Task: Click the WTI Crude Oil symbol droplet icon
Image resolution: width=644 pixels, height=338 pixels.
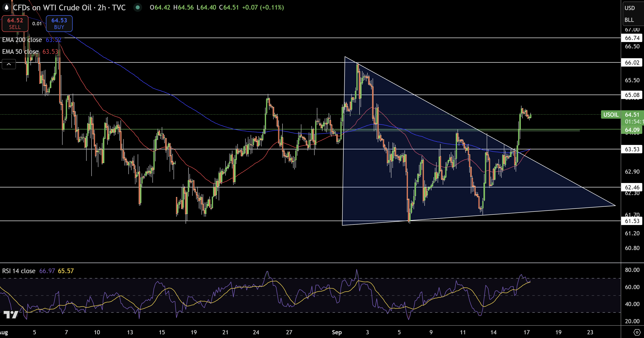Action: click(6, 8)
